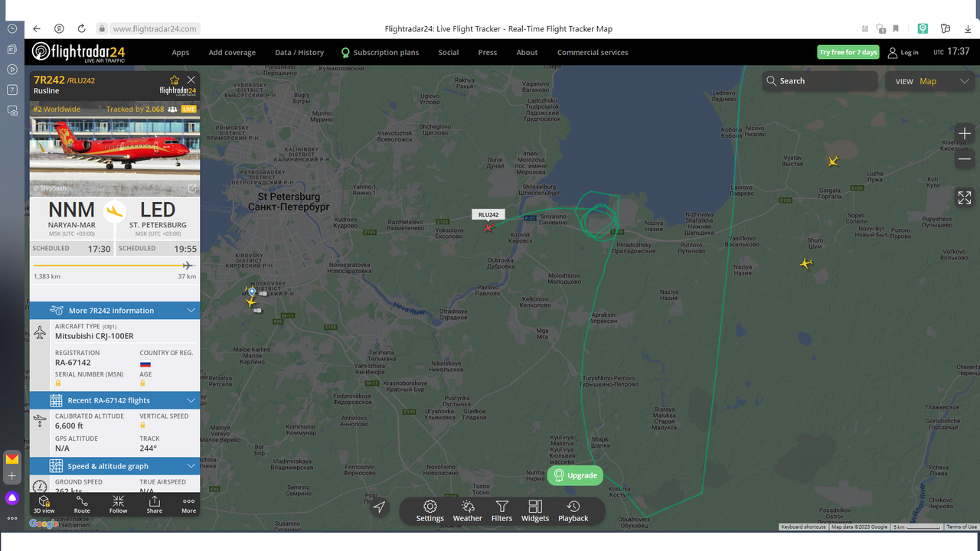
Task: Click the aircraft photo thumbnail
Action: [115, 156]
